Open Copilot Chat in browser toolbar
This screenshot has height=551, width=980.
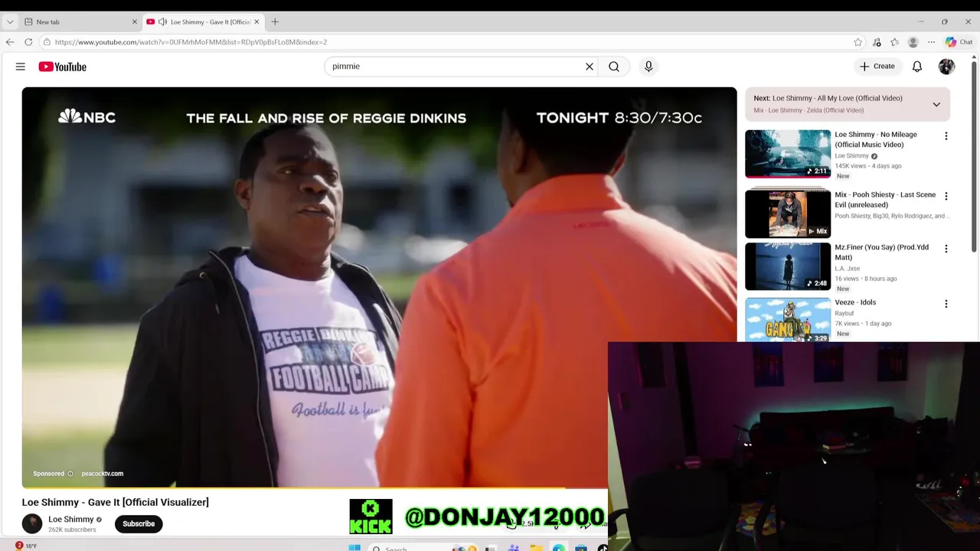tap(959, 42)
